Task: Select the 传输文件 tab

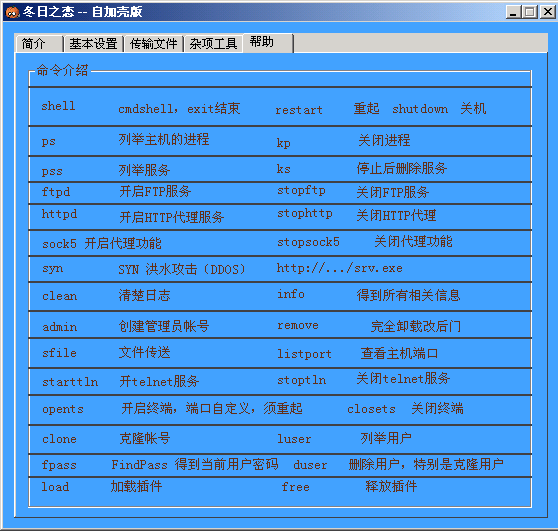Action: [x=153, y=44]
